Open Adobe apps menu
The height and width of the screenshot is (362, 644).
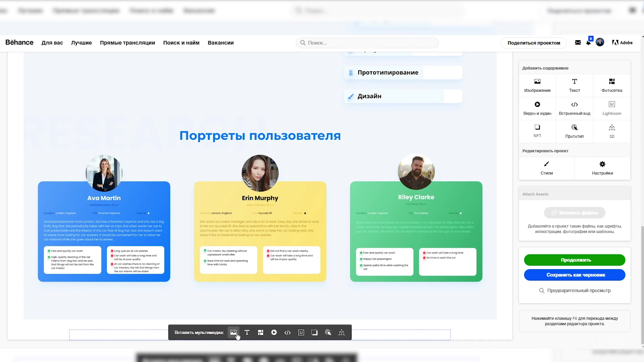[622, 43]
